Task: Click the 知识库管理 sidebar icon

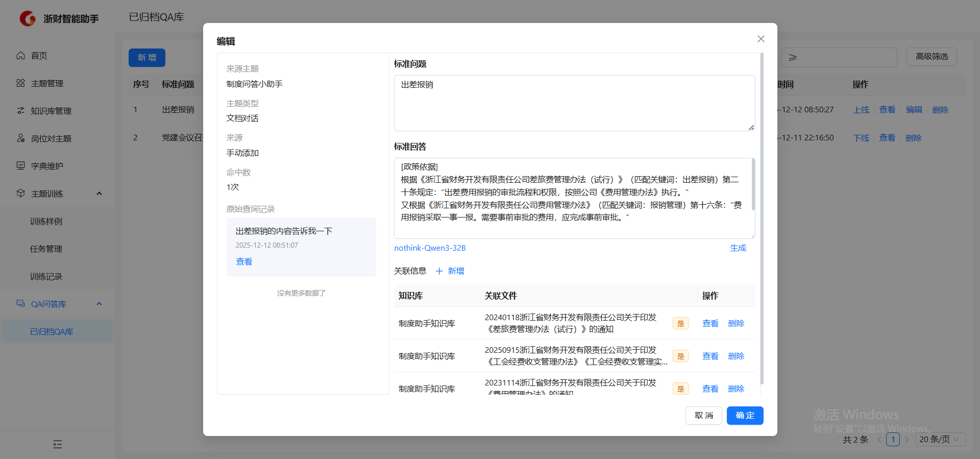Action: (20, 111)
